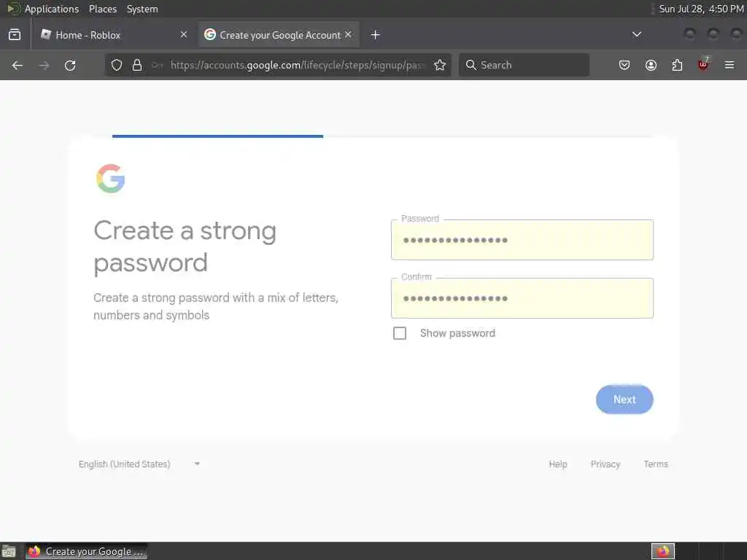Reload the current page
Viewport: 747px width, 560px height.
(70, 65)
